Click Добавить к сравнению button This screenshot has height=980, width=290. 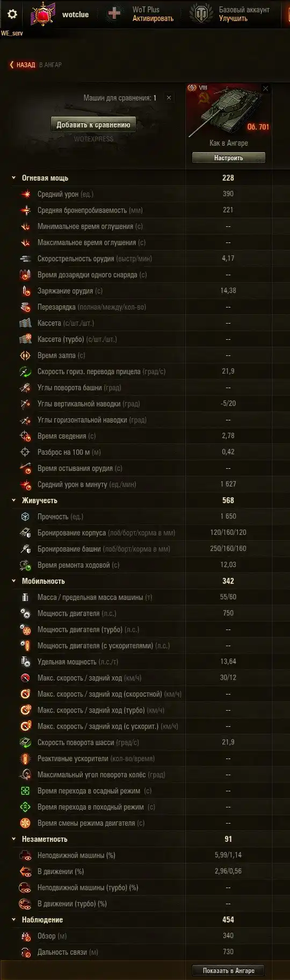click(93, 125)
